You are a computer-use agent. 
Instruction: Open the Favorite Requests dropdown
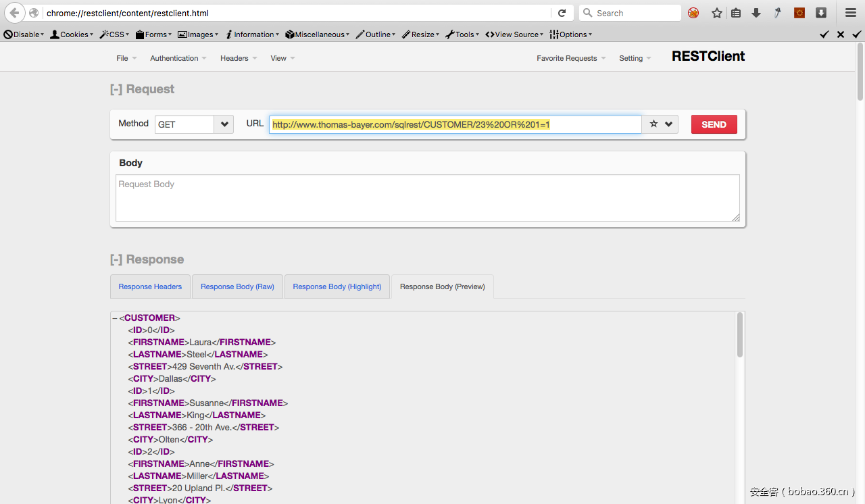click(x=570, y=59)
